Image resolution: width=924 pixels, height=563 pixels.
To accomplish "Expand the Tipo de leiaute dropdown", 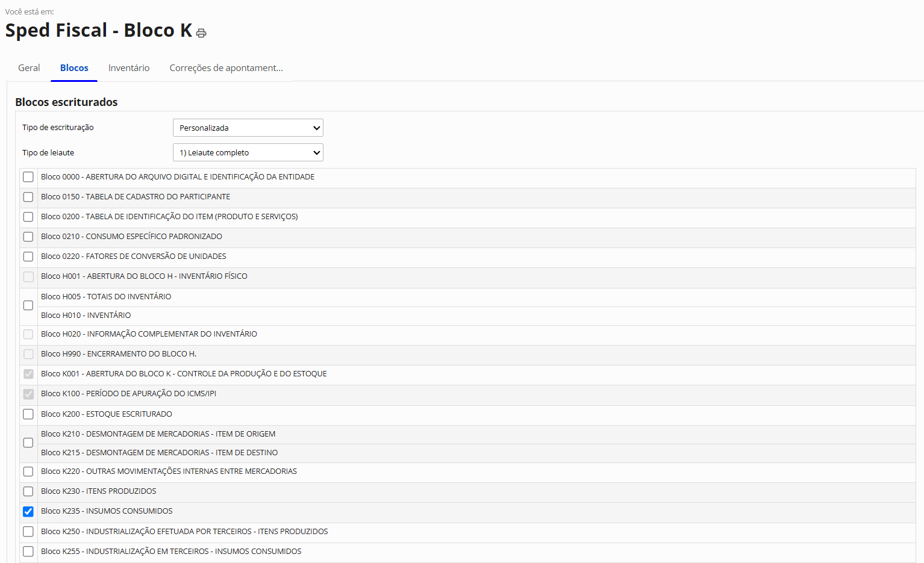I will tap(248, 152).
